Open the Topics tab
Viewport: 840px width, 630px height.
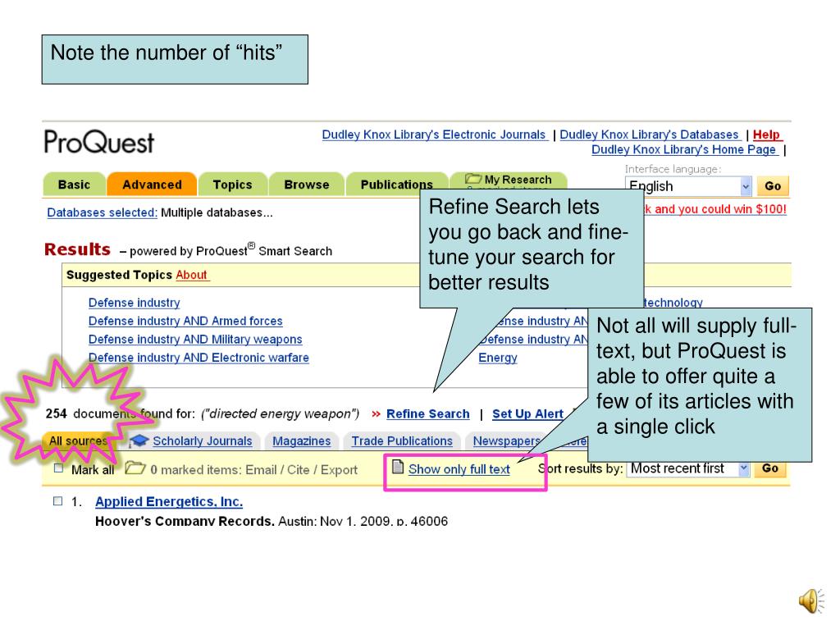(232, 185)
